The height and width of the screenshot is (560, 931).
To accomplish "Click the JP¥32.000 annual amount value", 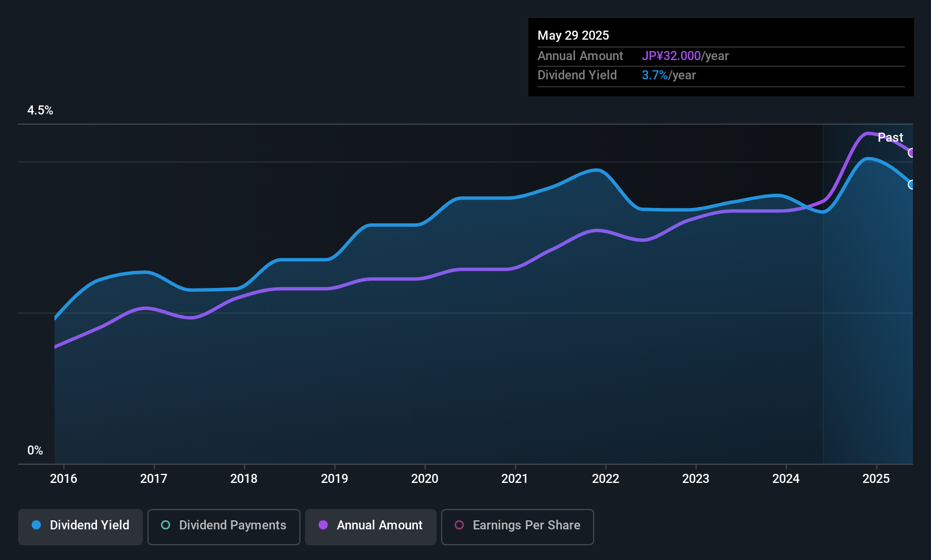I will click(x=671, y=56).
